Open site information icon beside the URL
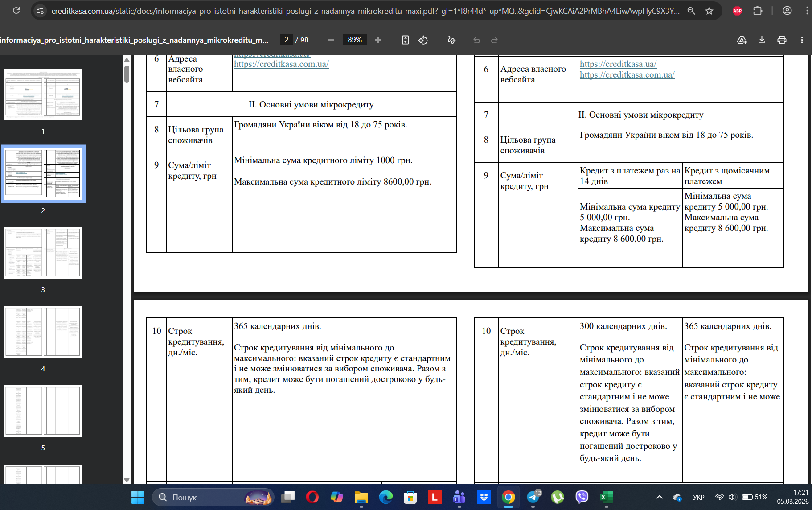Viewport: 812px width, 510px height. coord(40,11)
